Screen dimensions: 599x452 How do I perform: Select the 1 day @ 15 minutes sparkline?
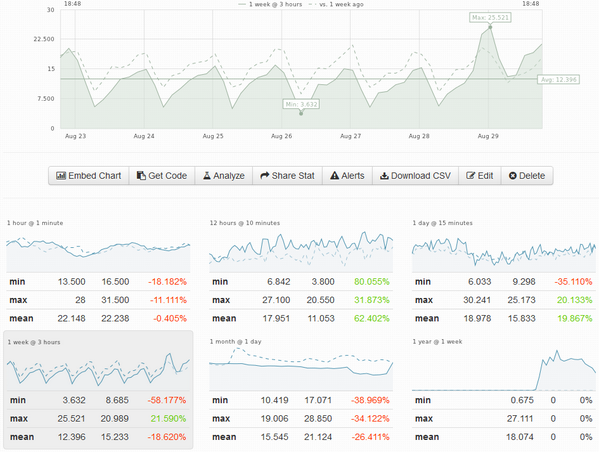coord(504,254)
